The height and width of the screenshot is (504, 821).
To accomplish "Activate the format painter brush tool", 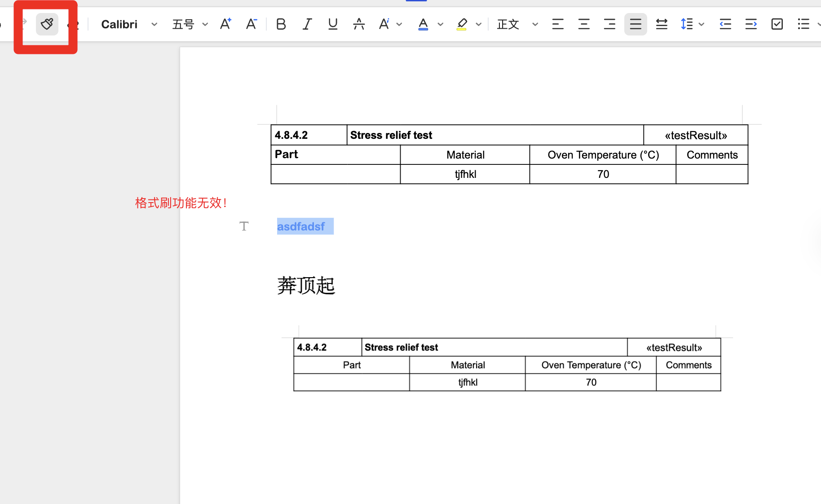I will click(47, 24).
